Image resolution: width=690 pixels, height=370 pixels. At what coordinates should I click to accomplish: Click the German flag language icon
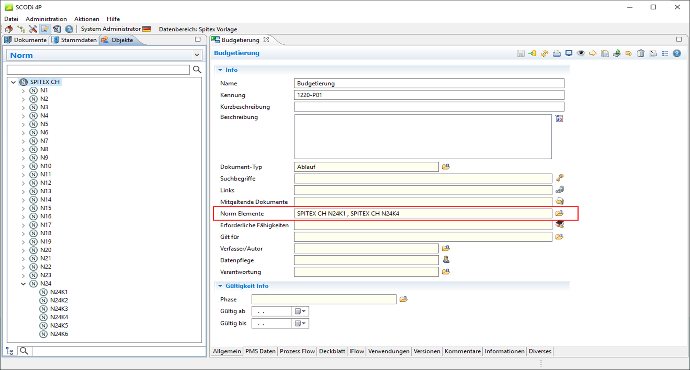pyautogui.click(x=147, y=29)
